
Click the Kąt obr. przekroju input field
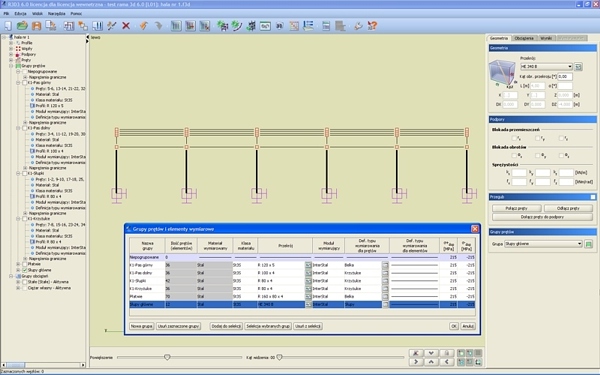click(x=565, y=77)
